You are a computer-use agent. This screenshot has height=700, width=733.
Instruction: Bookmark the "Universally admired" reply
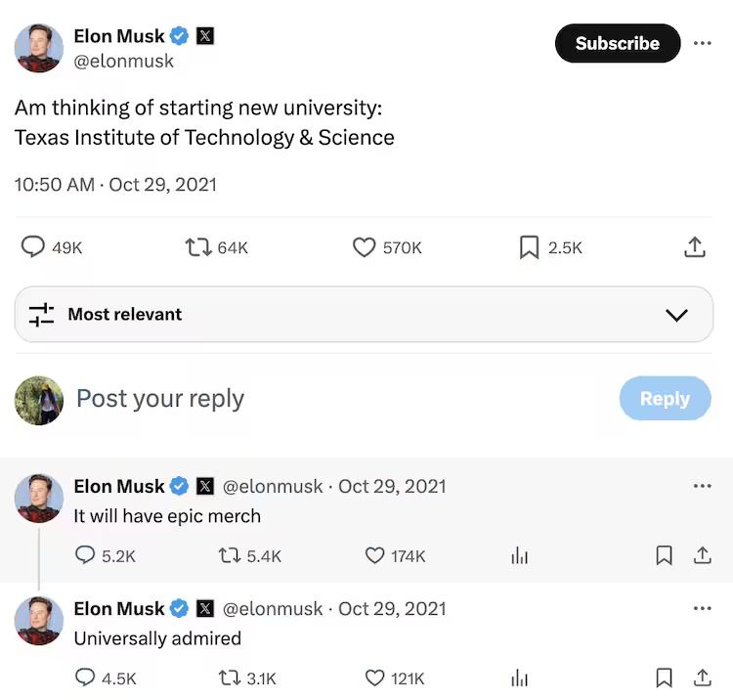(664, 678)
